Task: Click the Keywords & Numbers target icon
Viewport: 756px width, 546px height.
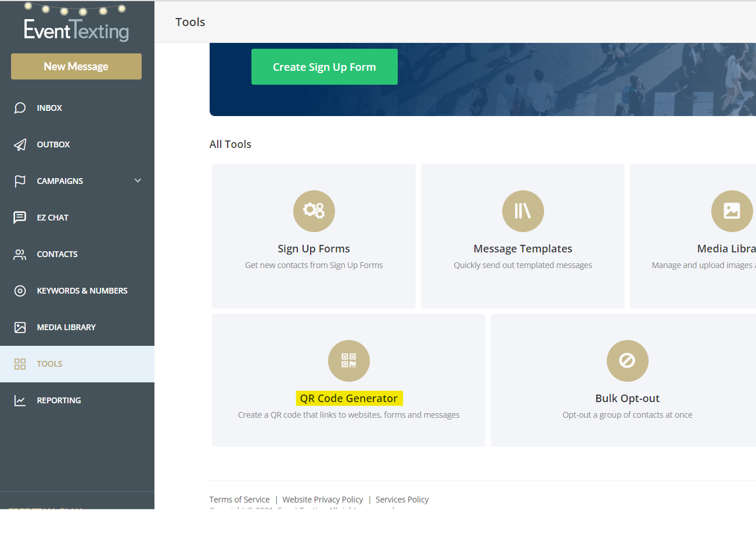Action: tap(20, 291)
